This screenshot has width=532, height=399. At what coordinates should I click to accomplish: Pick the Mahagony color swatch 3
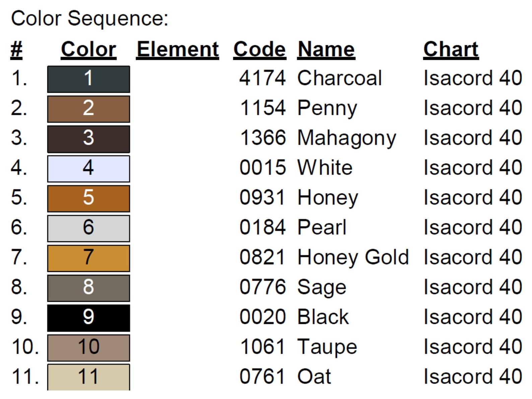tap(88, 139)
